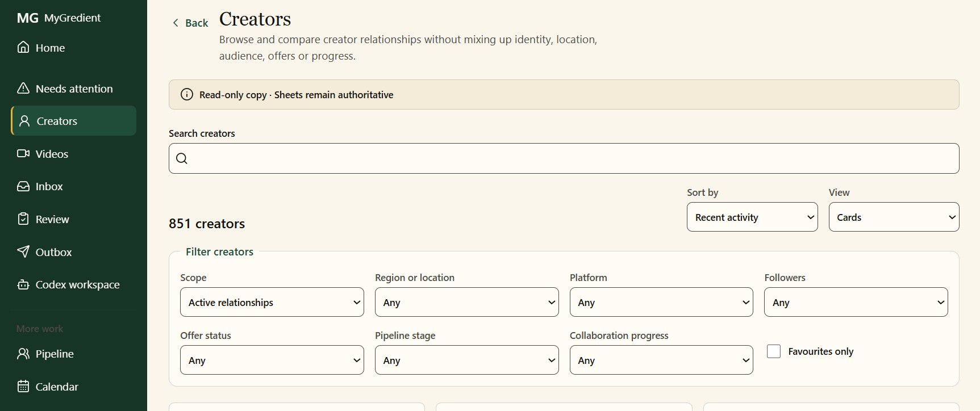Open Videos via its camera icon
The image size is (980, 411).
click(x=23, y=153)
